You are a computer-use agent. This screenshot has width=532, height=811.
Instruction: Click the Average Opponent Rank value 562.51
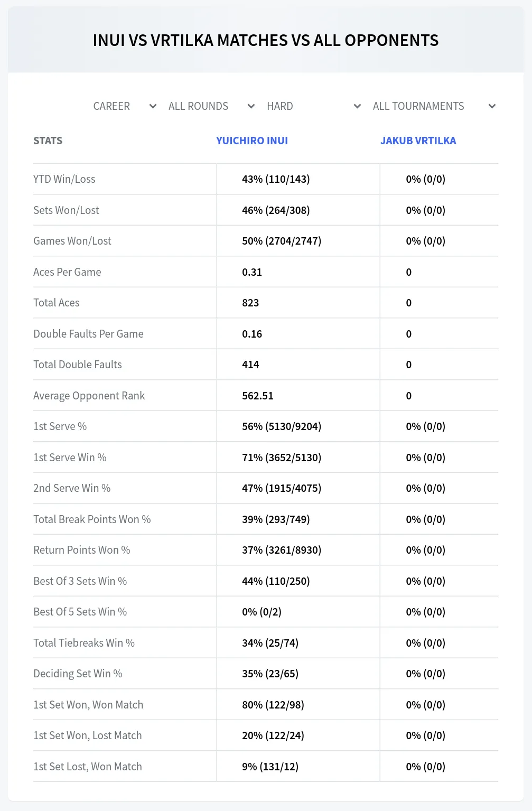[258, 396]
